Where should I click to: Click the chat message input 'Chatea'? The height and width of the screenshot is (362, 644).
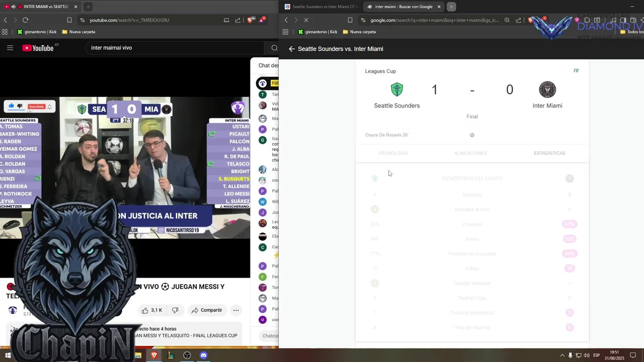[268, 336]
